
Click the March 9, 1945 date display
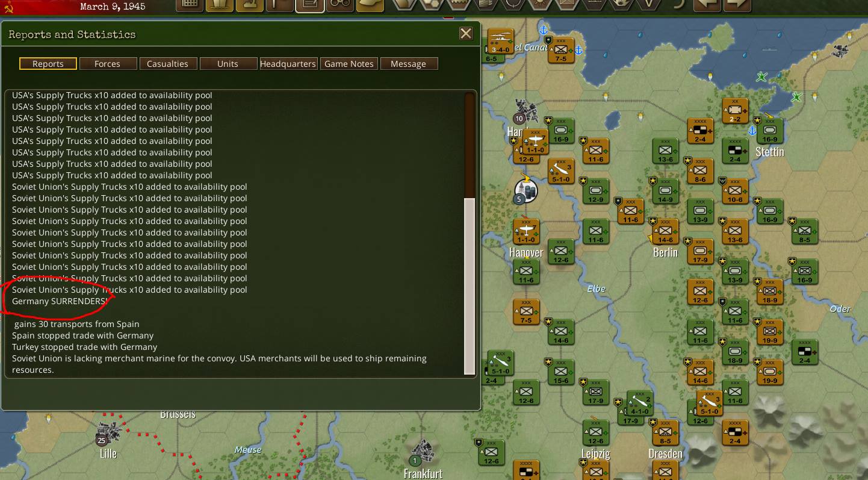coord(113,7)
